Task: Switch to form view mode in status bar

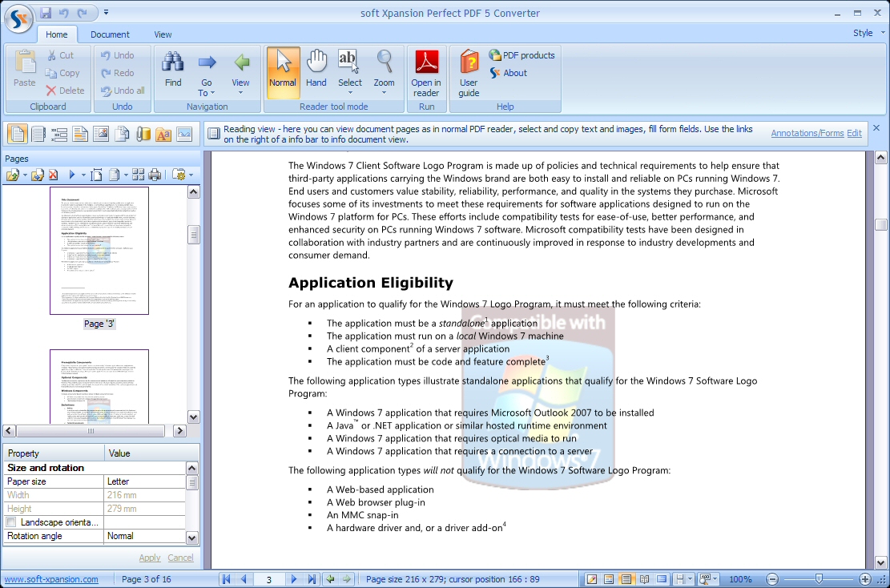Action: click(609, 579)
